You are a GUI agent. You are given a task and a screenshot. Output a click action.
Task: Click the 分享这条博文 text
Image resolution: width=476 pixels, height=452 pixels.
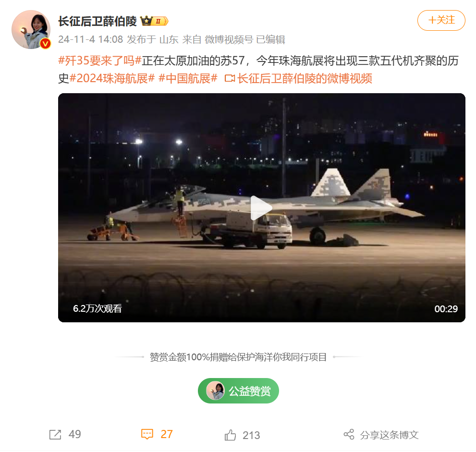point(390,435)
